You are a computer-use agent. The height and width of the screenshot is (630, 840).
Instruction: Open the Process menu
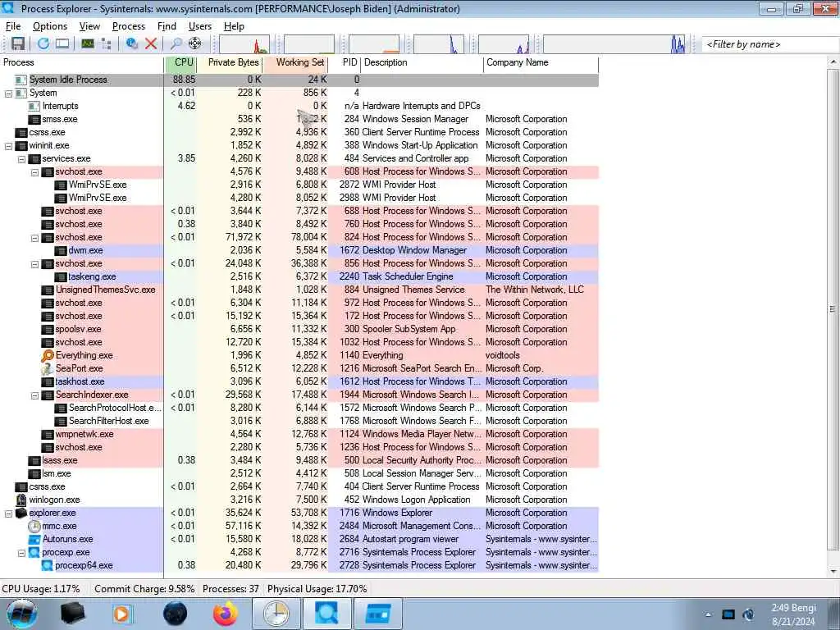click(x=129, y=26)
